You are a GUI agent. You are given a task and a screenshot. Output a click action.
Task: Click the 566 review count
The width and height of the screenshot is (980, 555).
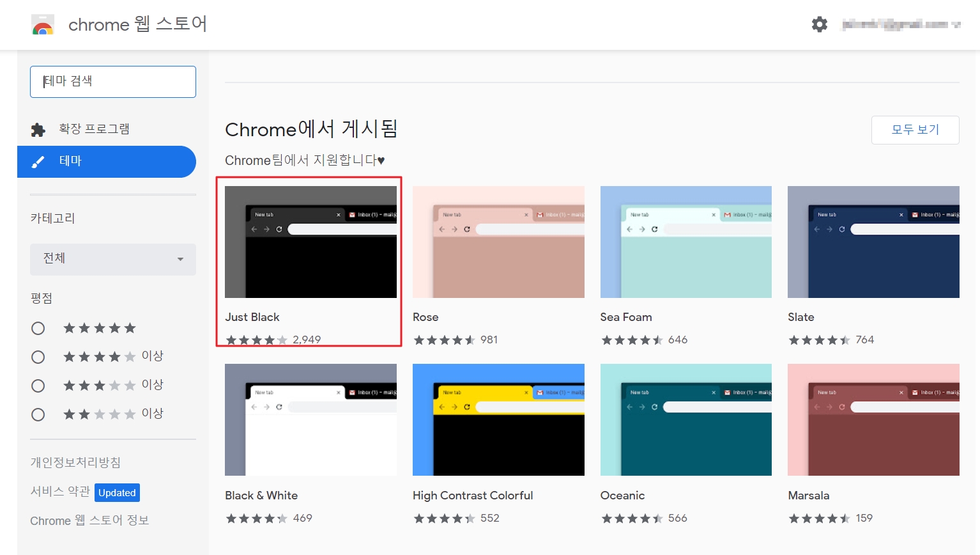678,518
